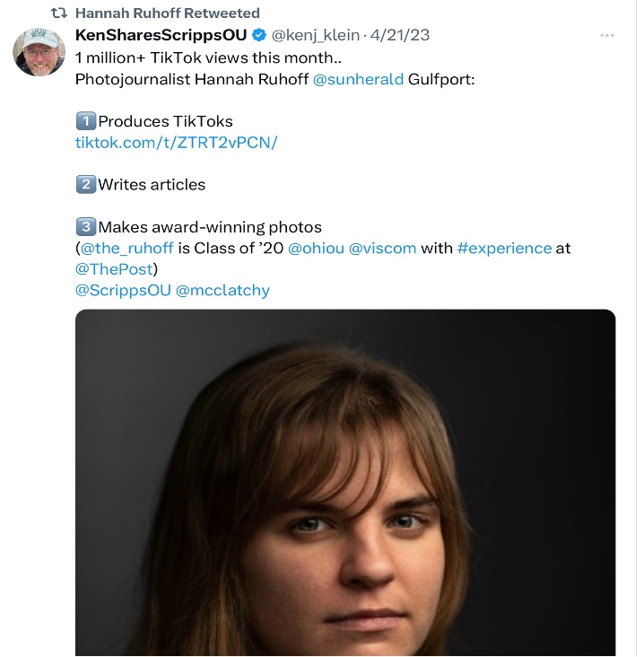644x657 pixels.
Task: Click the number 3 keycap emoji
Action: pyautogui.click(x=85, y=227)
